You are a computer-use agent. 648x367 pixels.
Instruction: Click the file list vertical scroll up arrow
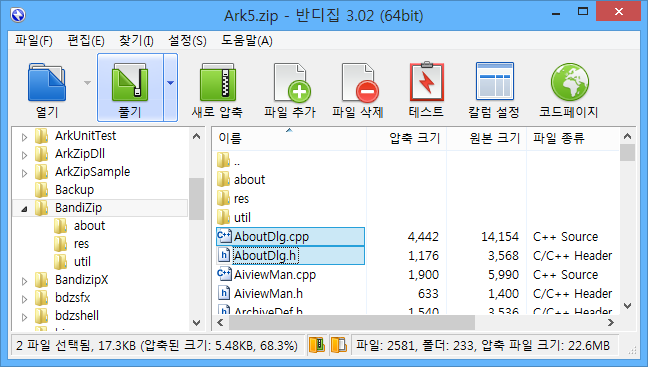(627, 136)
